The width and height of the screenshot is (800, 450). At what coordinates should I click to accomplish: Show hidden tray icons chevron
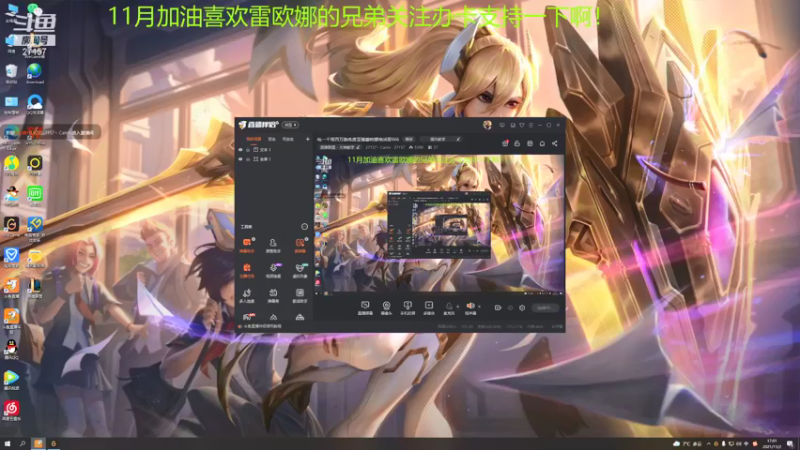(708, 444)
